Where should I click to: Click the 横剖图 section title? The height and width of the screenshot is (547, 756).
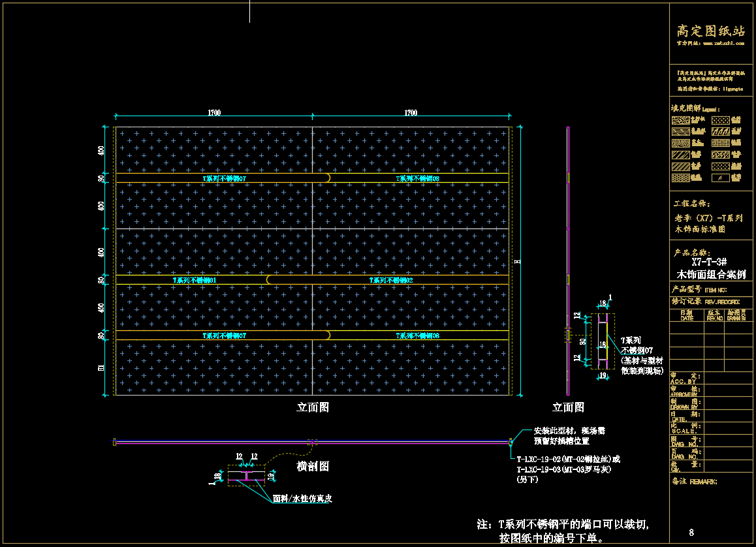[313, 466]
